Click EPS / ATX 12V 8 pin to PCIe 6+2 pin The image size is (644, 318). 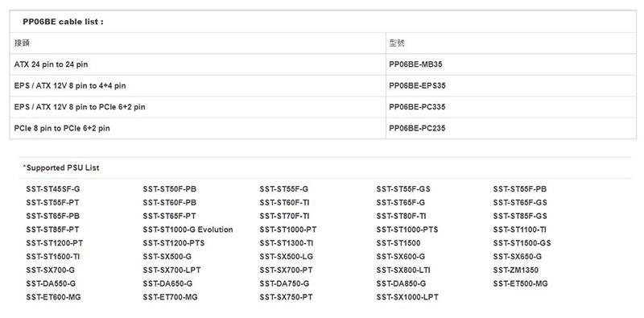click(x=80, y=107)
